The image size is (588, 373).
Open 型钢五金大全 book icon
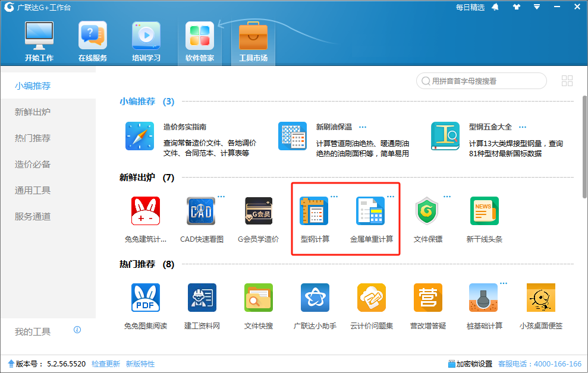[x=445, y=136]
